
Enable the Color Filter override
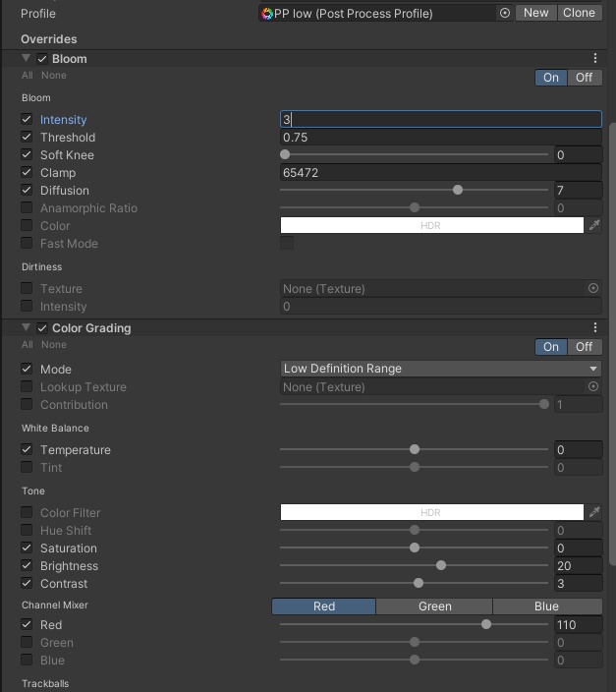(x=27, y=512)
